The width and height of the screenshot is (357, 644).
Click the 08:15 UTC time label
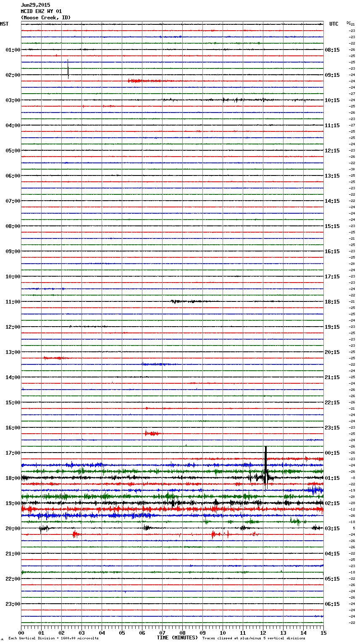(x=332, y=50)
